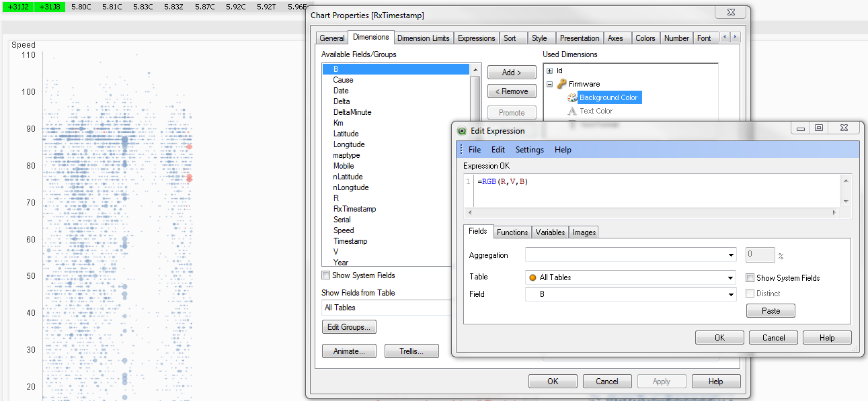Expand the Id dimension node
This screenshot has width=868, height=401.
click(x=550, y=71)
